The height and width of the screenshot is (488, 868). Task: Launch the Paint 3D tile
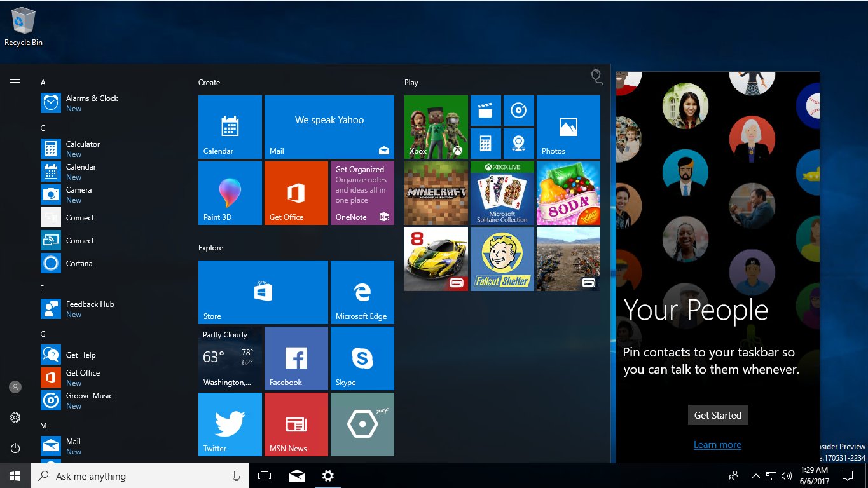pos(230,193)
